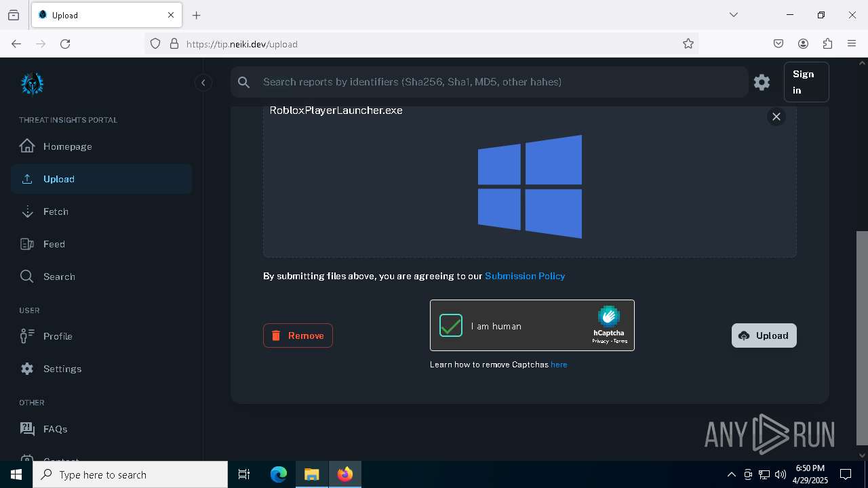Open the Firefox application menu

(x=852, y=43)
